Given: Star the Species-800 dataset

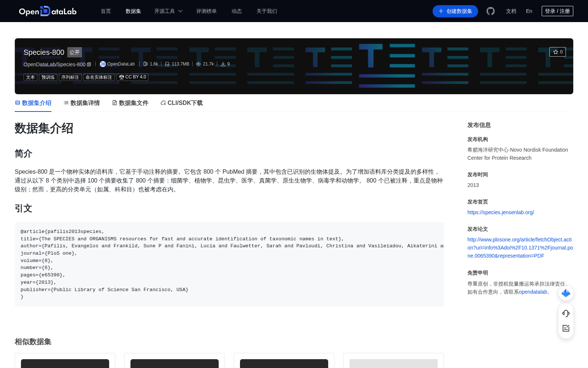Looking at the screenshot, I should [x=557, y=52].
